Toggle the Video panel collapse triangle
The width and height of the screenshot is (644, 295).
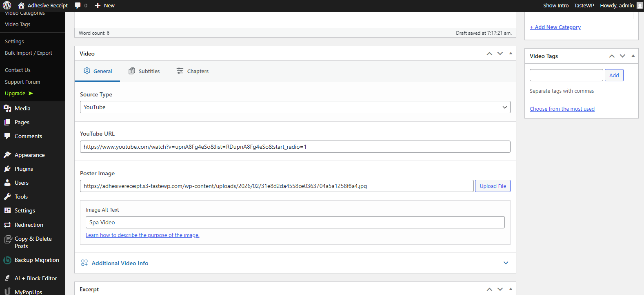tap(511, 54)
